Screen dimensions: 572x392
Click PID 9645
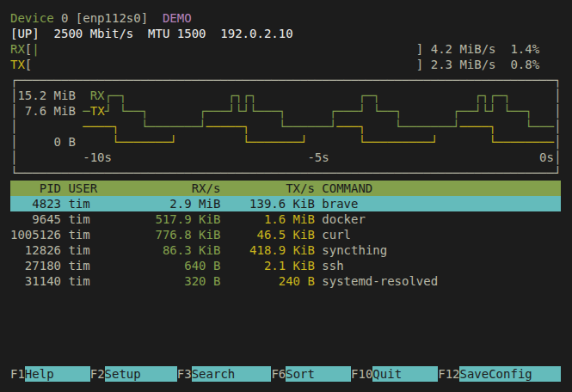(46, 219)
